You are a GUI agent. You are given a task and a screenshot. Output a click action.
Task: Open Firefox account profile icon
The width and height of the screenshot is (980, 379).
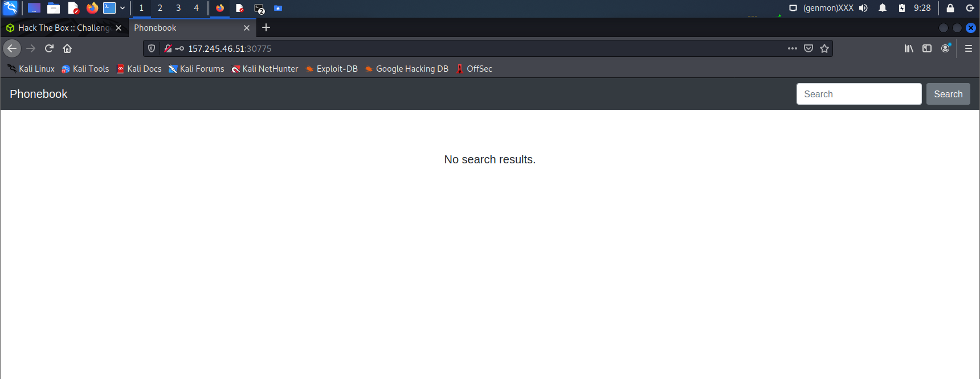[x=946, y=48]
